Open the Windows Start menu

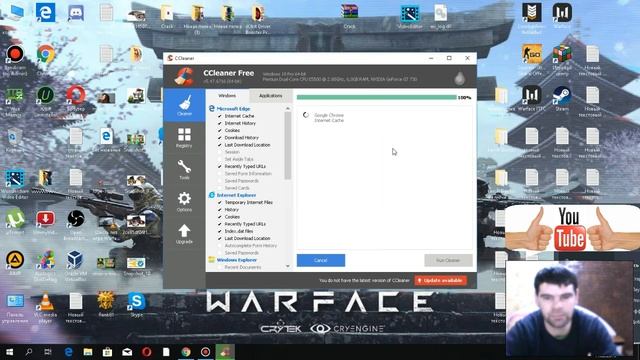click(9, 352)
